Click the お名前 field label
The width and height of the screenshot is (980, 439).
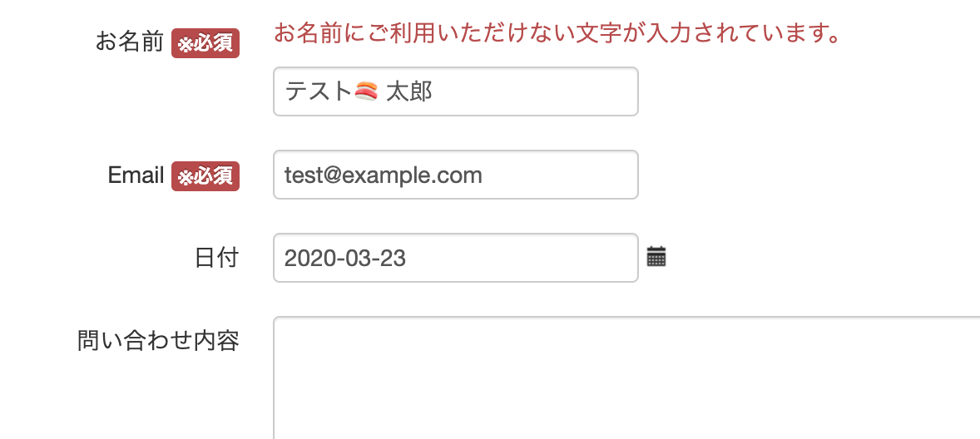(x=130, y=43)
